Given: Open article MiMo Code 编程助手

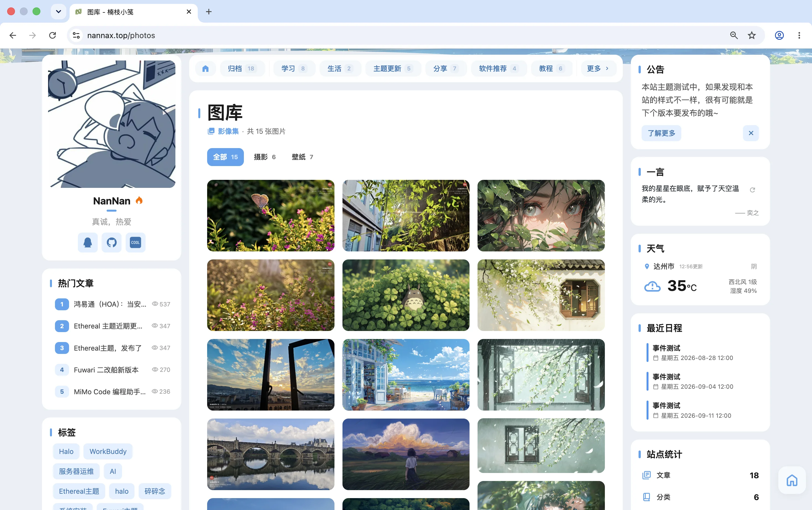Looking at the screenshot, I should [x=112, y=391].
